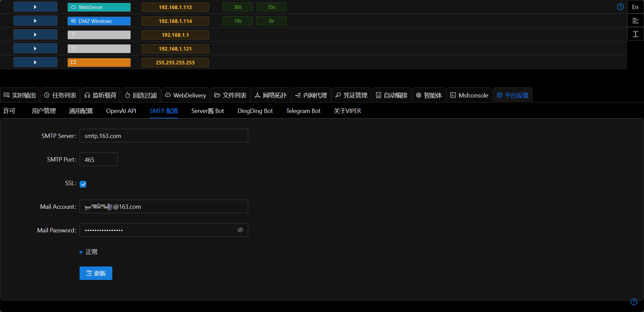The width and height of the screenshot is (644, 312).
Task: Click the unknown tag for 192.168.1.121
Action: [x=99, y=49]
